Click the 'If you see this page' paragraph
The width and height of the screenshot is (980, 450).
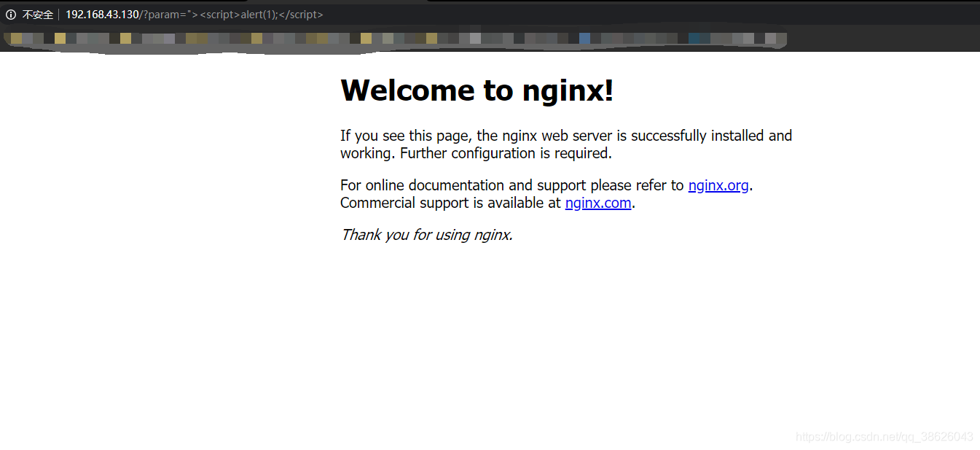566,144
